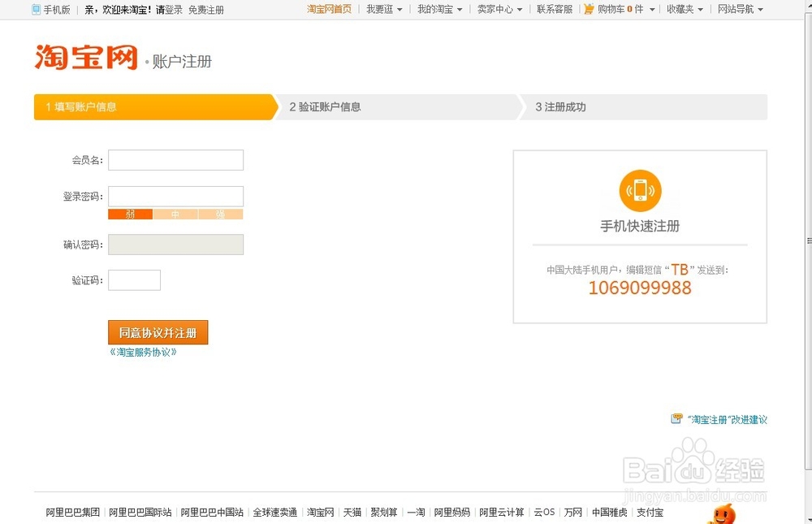Expand the 我要逛 dropdown
812x524 pixels.
(383, 9)
